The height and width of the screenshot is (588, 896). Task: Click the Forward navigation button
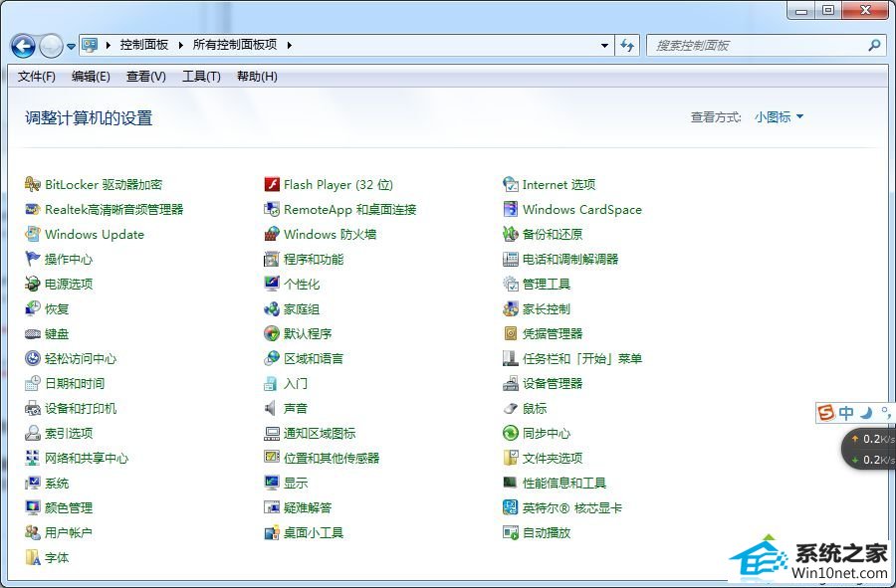click(x=51, y=46)
